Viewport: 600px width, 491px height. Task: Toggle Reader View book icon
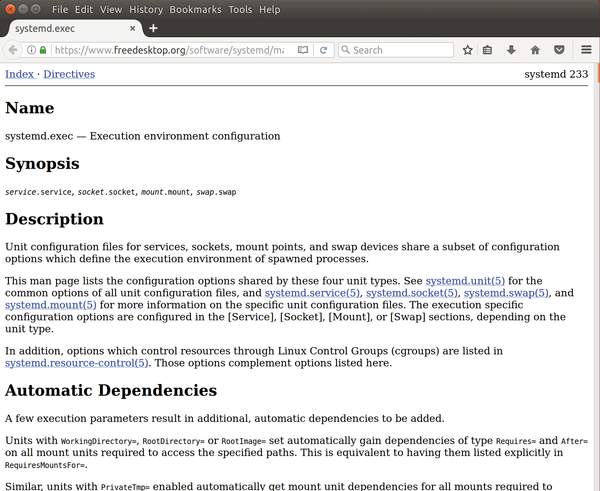(303, 50)
